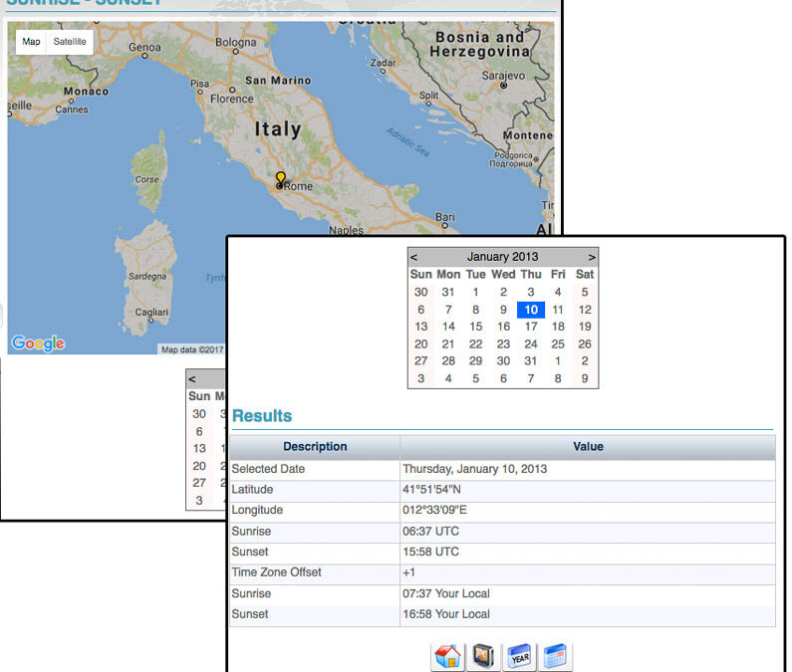Choose date 28 in front calendar
This screenshot has height=672, width=792.
(x=448, y=361)
